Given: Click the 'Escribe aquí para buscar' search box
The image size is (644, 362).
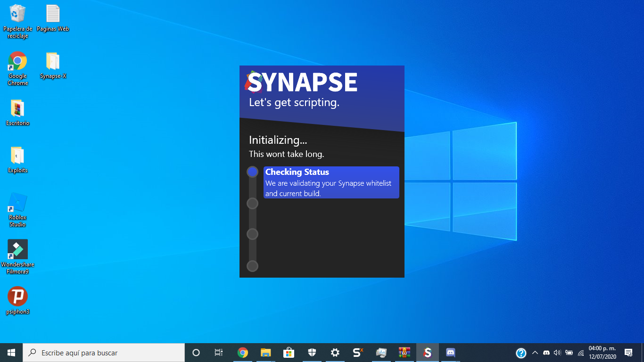Looking at the screenshot, I should click(x=104, y=353).
